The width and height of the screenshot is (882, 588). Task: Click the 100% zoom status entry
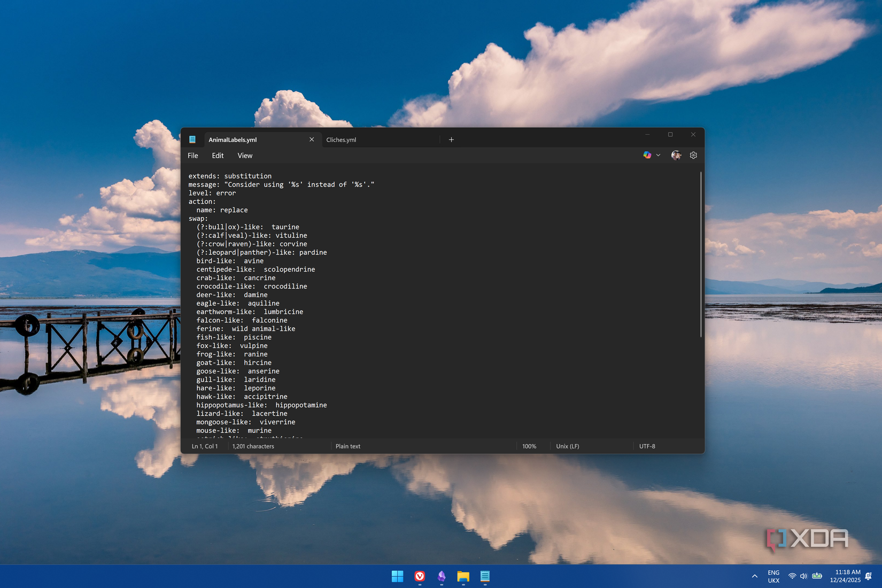(529, 446)
